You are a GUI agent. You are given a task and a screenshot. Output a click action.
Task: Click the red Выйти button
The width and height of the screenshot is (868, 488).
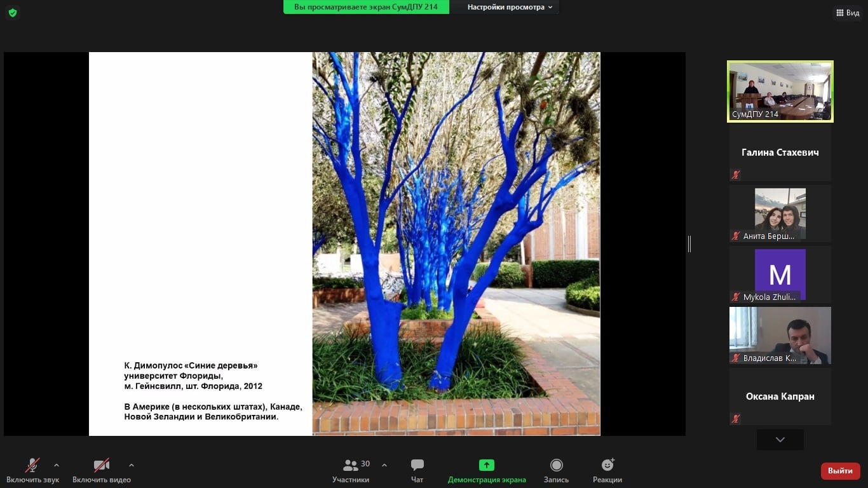pyautogui.click(x=841, y=471)
